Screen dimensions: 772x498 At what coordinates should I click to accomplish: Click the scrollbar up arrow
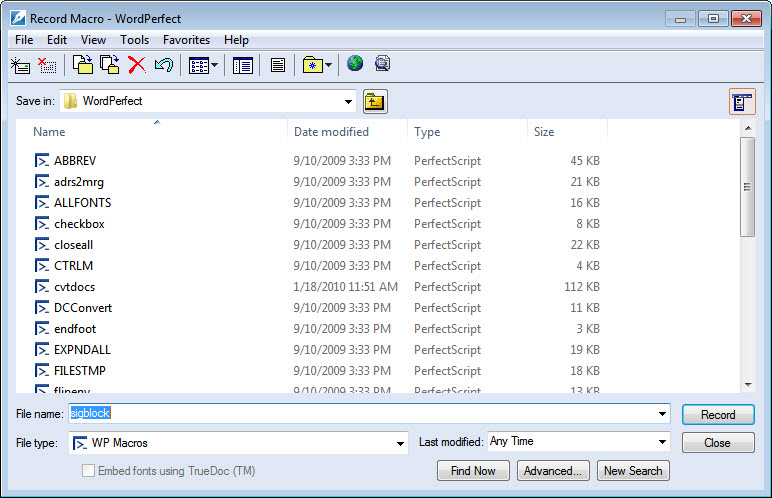coord(748,129)
